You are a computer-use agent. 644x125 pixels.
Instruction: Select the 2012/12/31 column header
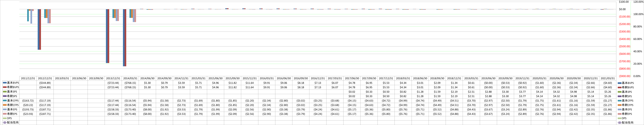(x=45, y=79)
